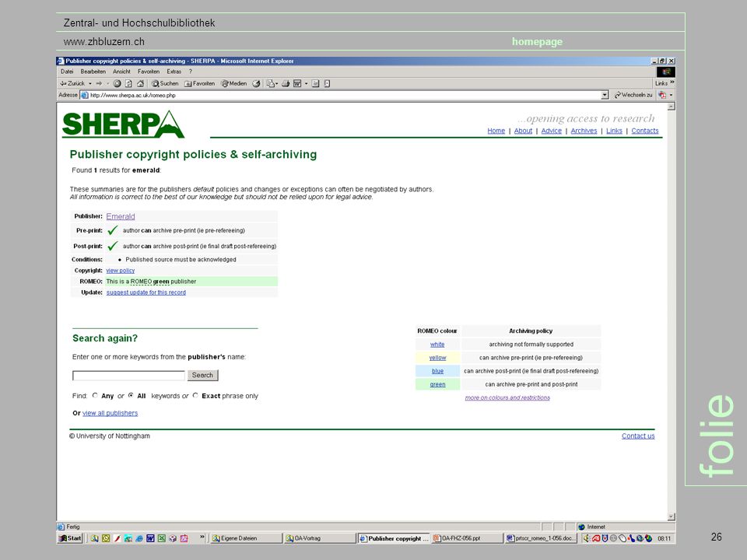Image resolution: width=747 pixels, height=560 pixels.
Task: Switch to prtscr_romeo Word document in taskbar
Action: pyautogui.click(x=540, y=538)
